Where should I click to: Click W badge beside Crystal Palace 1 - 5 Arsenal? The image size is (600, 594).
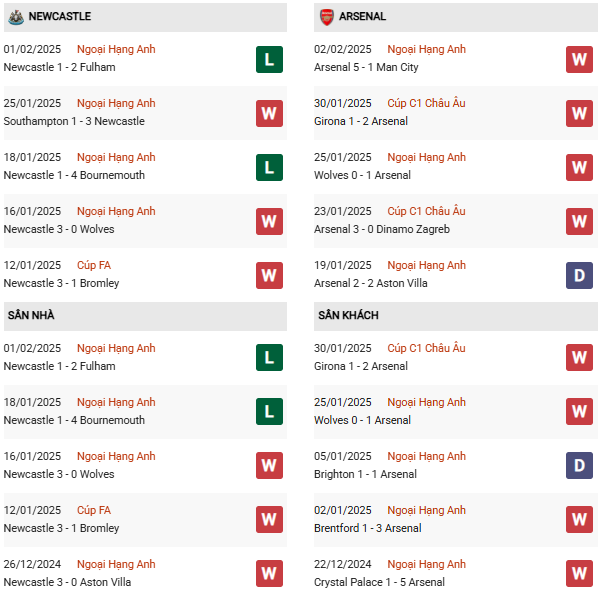click(579, 574)
